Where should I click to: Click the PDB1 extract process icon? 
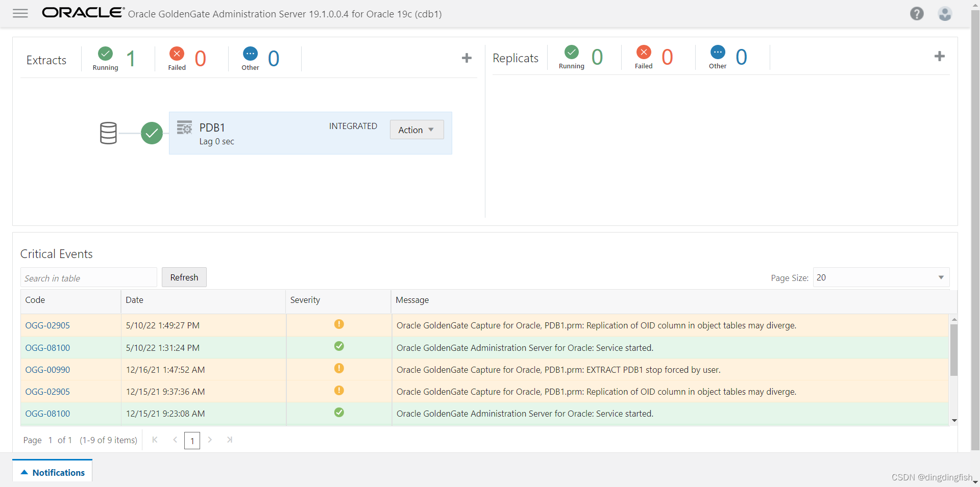184,127
